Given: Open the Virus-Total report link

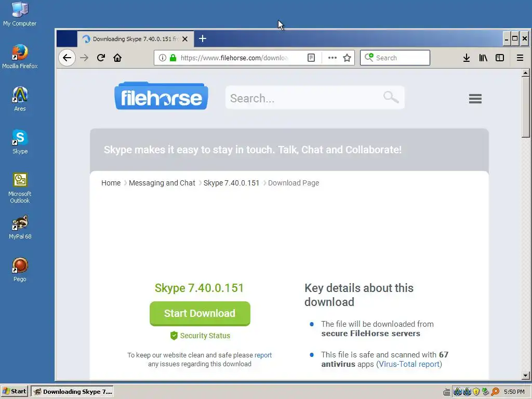Looking at the screenshot, I should pyautogui.click(x=409, y=364).
